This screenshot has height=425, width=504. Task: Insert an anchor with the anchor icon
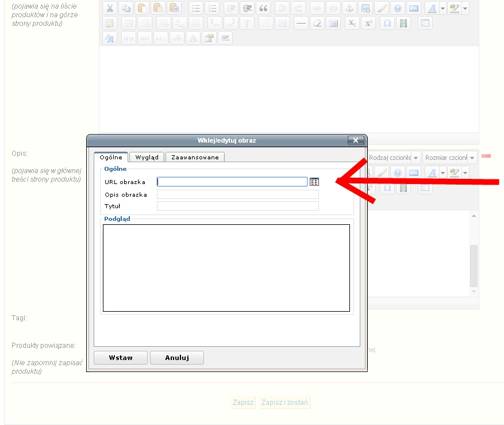pyautogui.click(x=349, y=8)
